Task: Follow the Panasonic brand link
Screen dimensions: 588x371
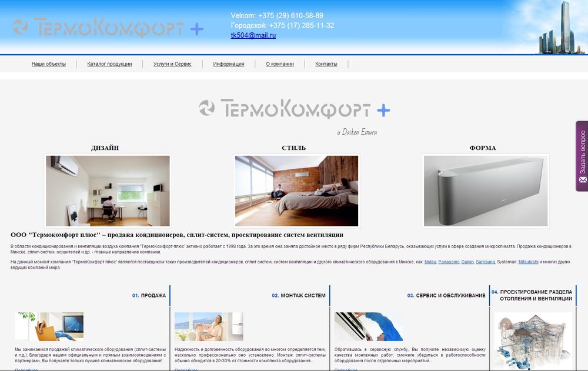Action: point(449,262)
